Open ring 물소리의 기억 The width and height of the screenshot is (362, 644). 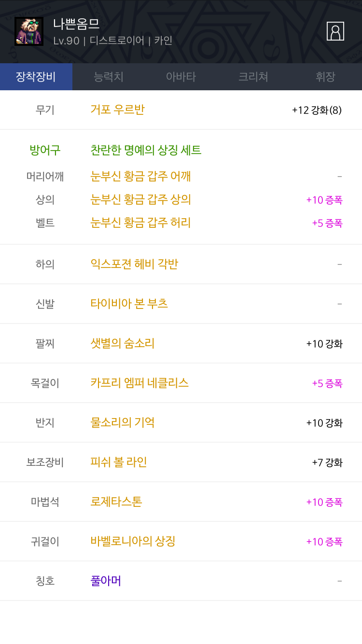coord(123,422)
